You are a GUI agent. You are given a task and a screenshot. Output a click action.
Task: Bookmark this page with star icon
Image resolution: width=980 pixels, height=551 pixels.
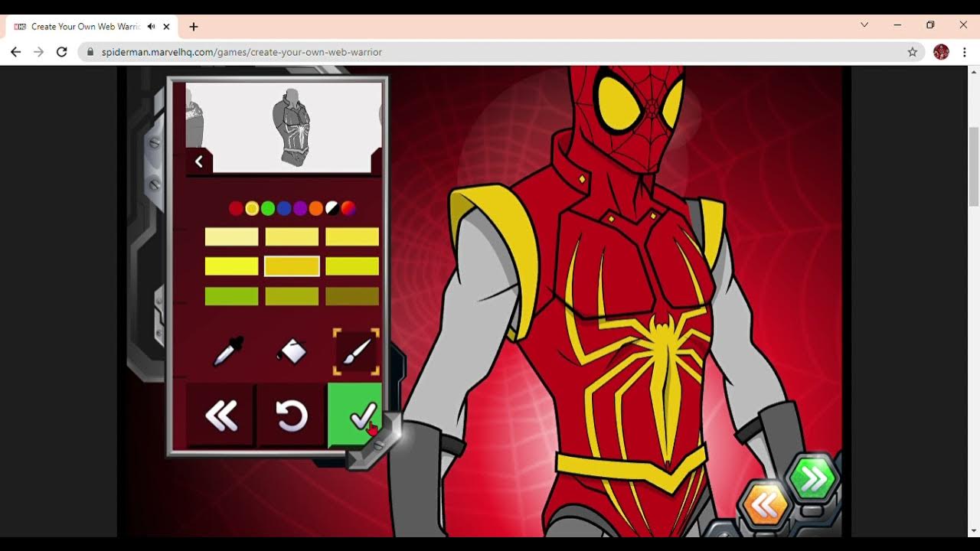912,52
